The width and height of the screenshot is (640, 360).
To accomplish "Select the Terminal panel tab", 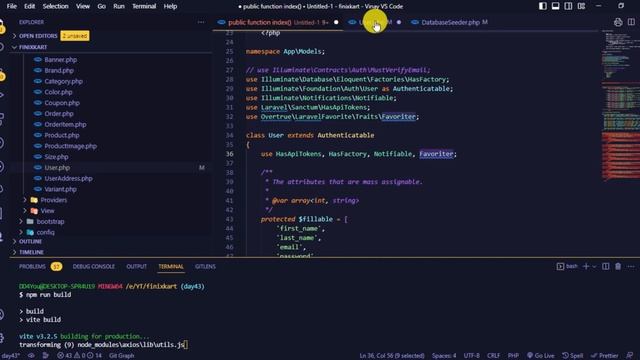I will tap(171, 267).
